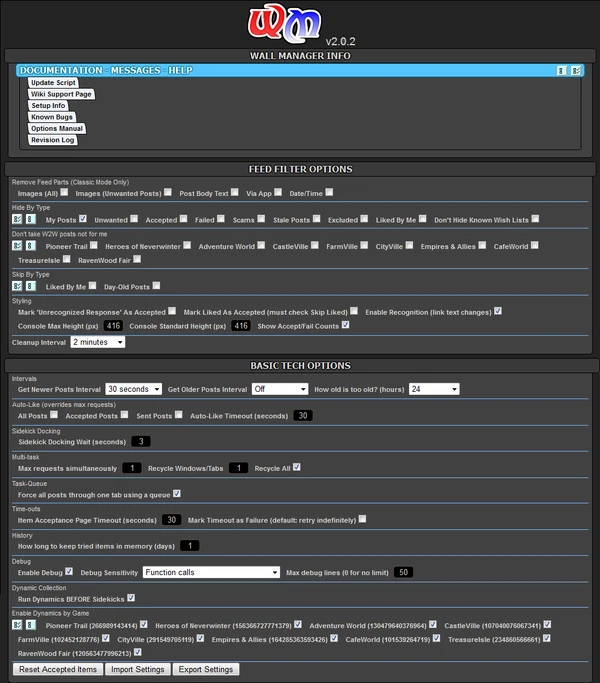Open the Wiki Support Page entry
This screenshot has height=683, width=600.
coord(61,94)
